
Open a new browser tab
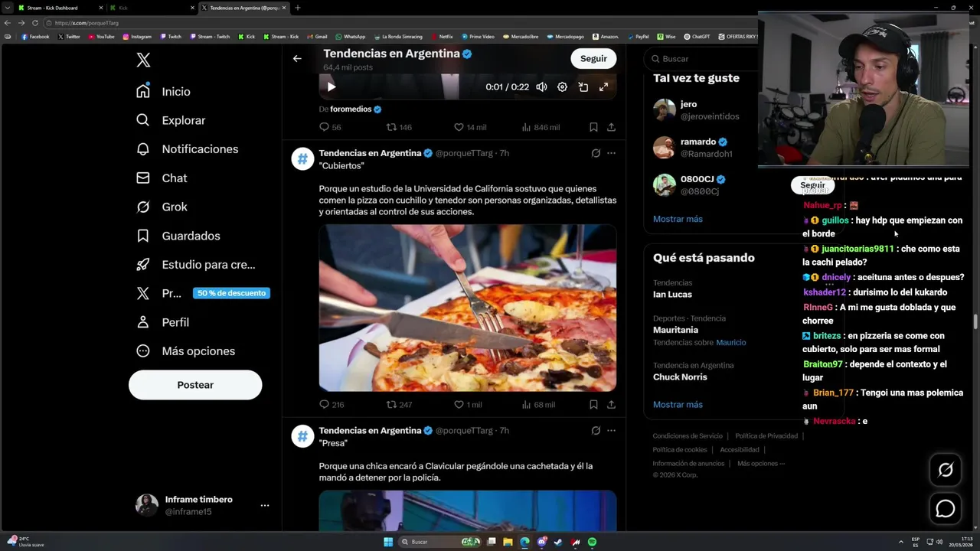(x=297, y=8)
